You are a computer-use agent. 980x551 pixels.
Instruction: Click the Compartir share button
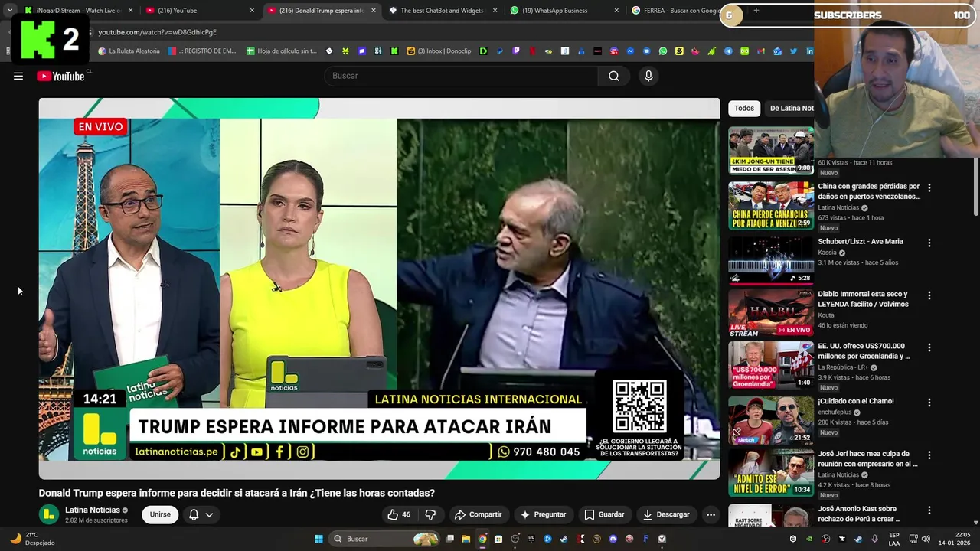[x=478, y=514]
